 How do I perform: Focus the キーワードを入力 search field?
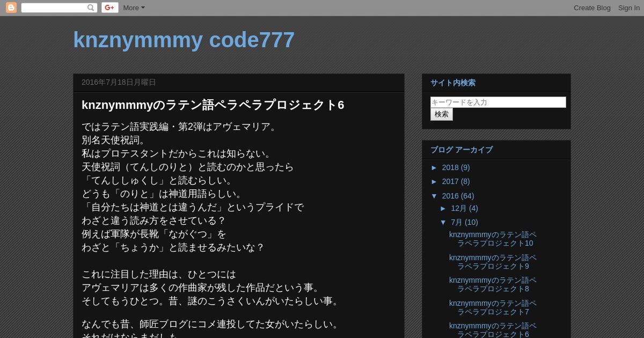point(498,102)
